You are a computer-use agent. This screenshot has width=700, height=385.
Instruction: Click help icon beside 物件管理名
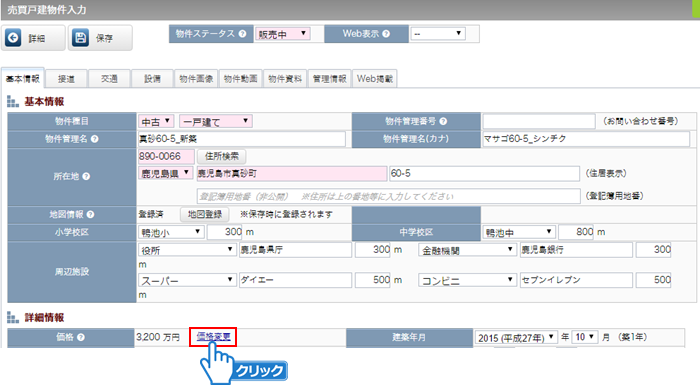click(95, 139)
